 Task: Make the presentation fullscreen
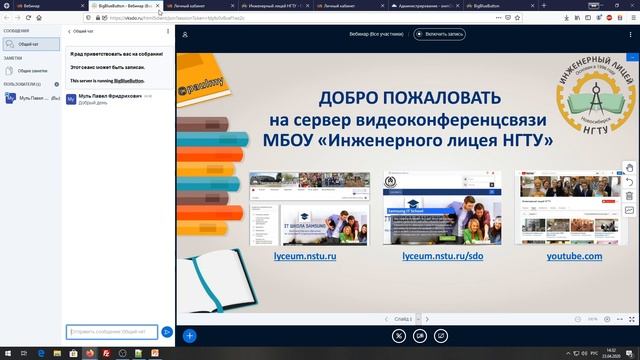[x=632, y=319]
